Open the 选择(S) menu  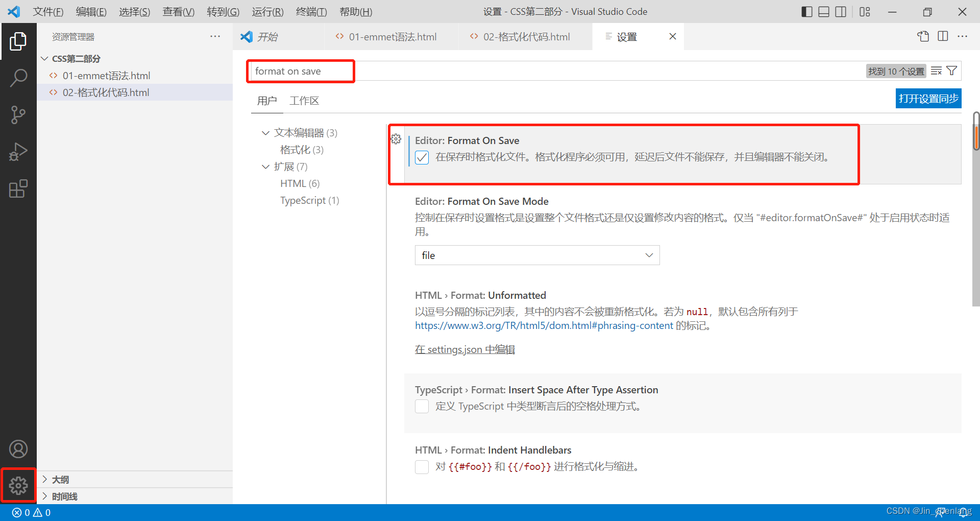[134, 11]
